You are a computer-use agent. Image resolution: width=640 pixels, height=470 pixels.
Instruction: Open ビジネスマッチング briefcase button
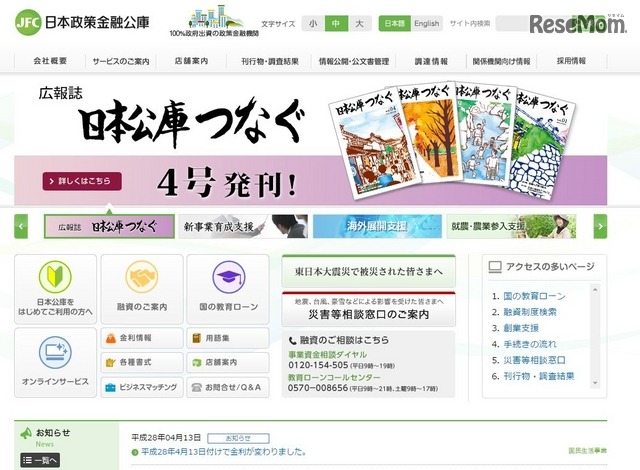click(142, 387)
